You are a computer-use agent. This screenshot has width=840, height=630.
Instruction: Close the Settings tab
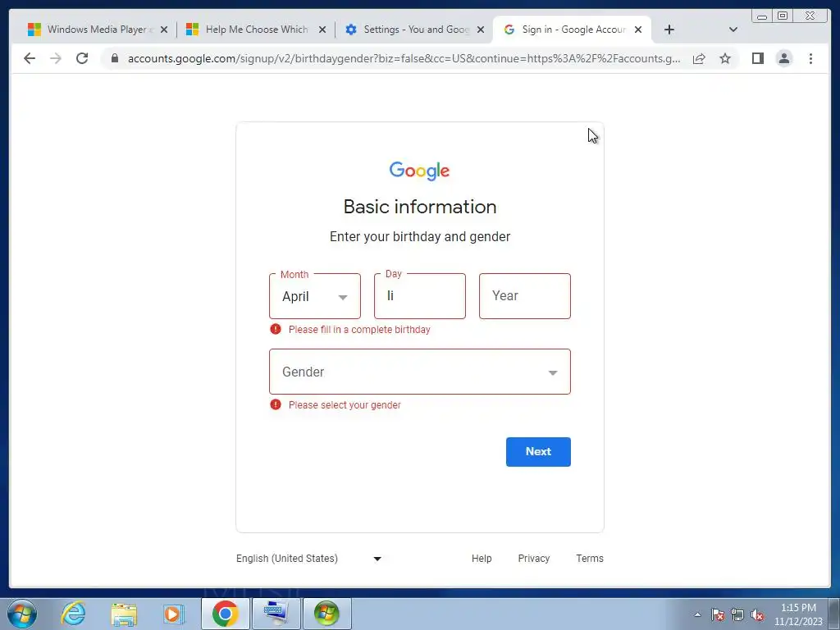coord(481,30)
